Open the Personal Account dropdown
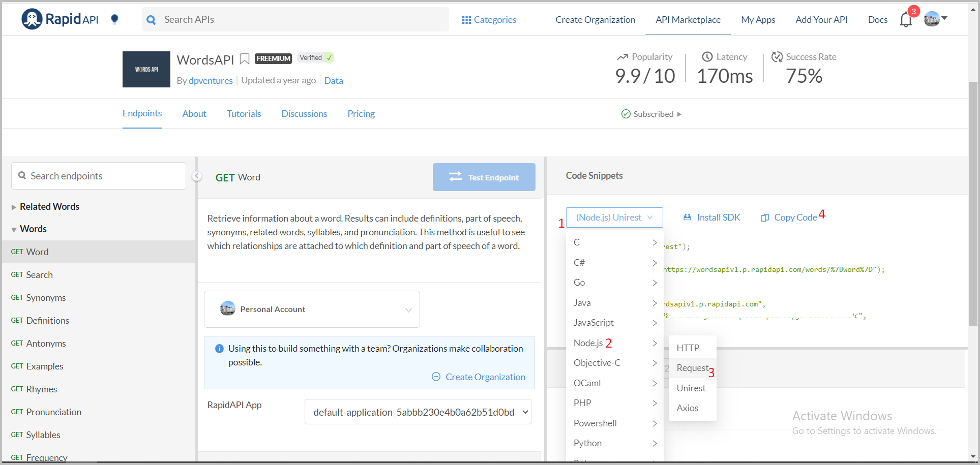980x465 pixels. [x=312, y=309]
